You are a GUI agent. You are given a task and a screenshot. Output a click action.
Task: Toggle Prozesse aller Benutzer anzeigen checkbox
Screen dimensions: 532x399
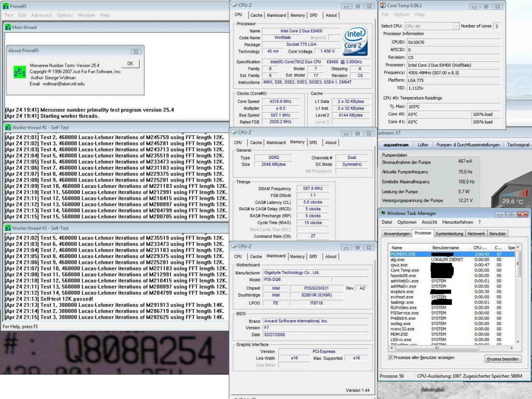390,357
